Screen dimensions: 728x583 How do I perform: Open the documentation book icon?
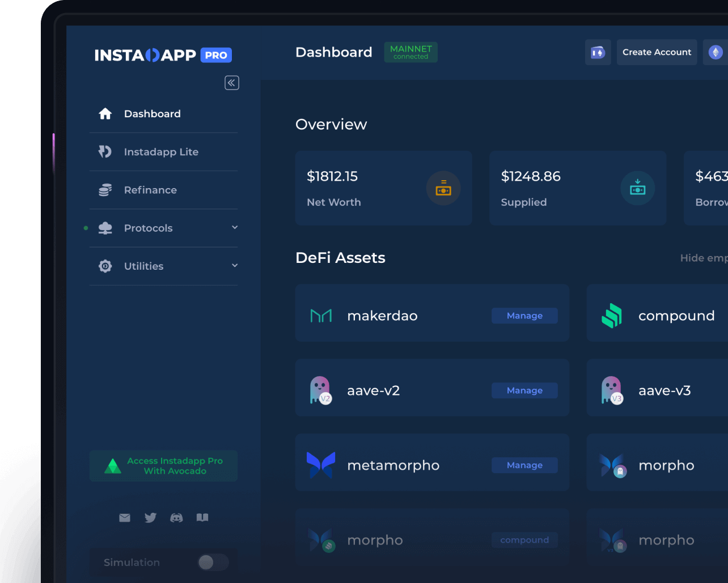(202, 517)
